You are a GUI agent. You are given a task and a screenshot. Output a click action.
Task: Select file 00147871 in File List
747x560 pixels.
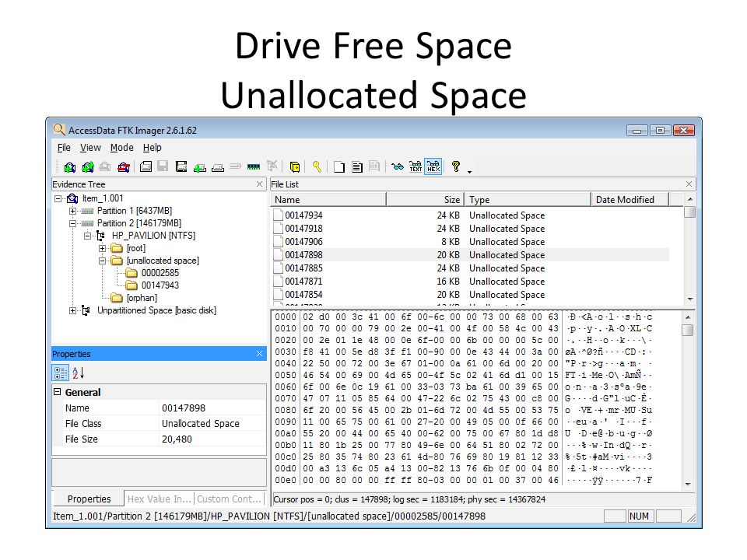(303, 282)
